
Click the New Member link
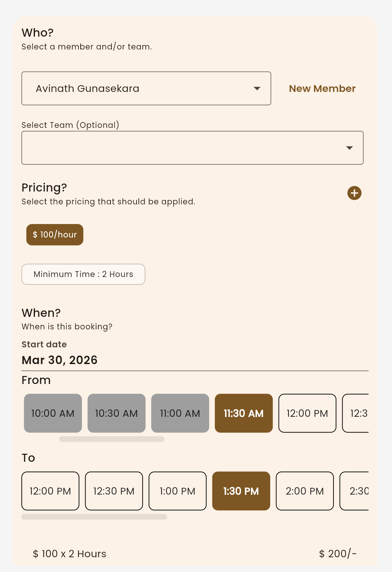tap(322, 88)
